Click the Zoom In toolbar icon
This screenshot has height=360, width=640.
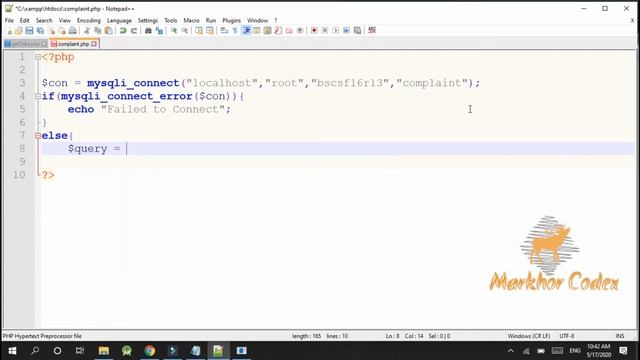coord(174,31)
